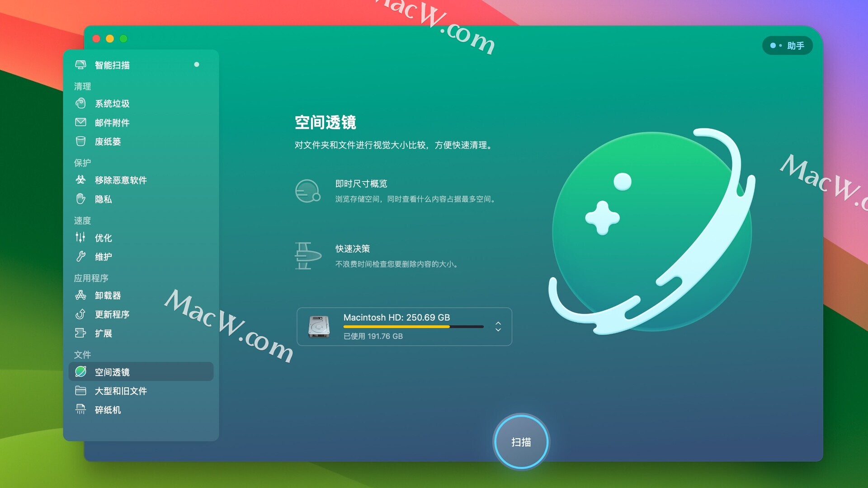Select Large & Old Files item
Image resolution: width=868 pixels, height=488 pixels.
click(120, 391)
